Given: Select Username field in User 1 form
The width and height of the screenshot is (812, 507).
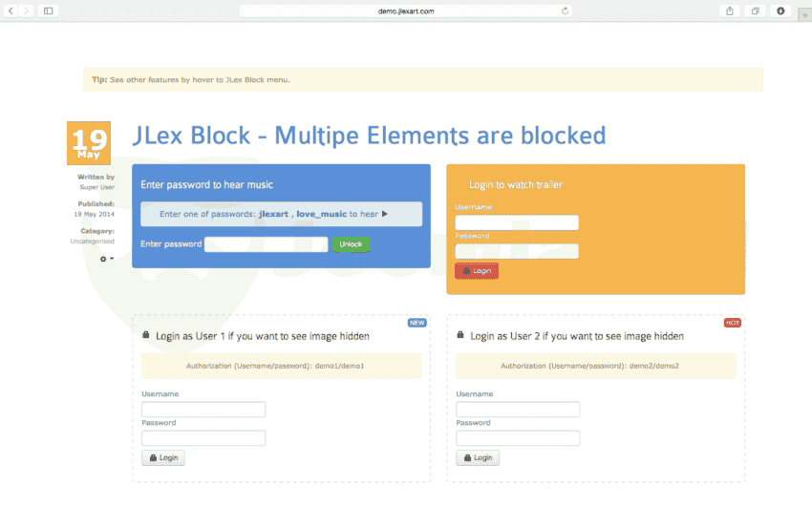Looking at the screenshot, I should point(203,410).
